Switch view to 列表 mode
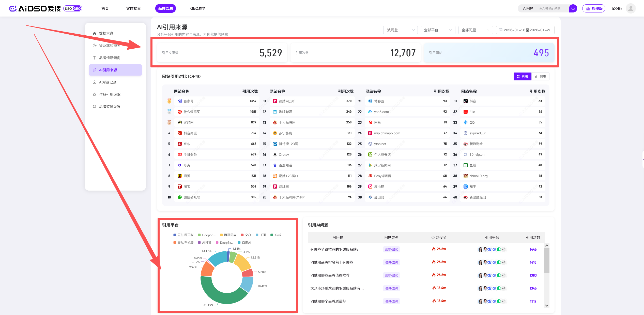 [x=522, y=77]
